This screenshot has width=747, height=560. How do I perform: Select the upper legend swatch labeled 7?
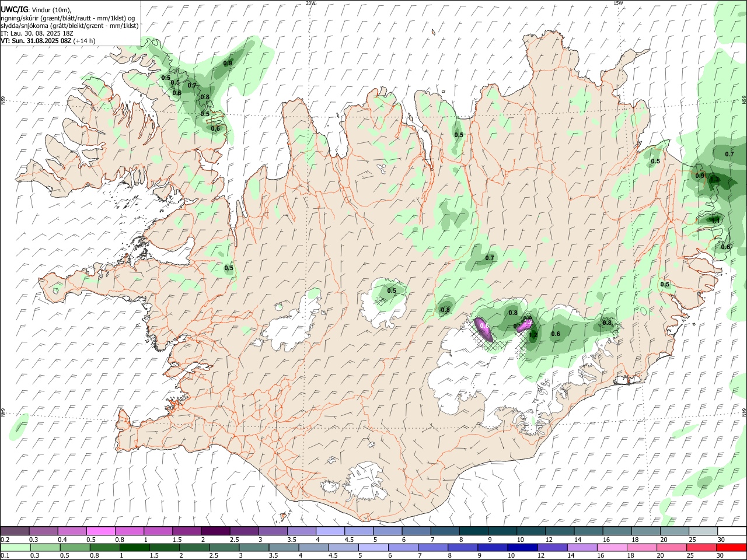point(445,531)
